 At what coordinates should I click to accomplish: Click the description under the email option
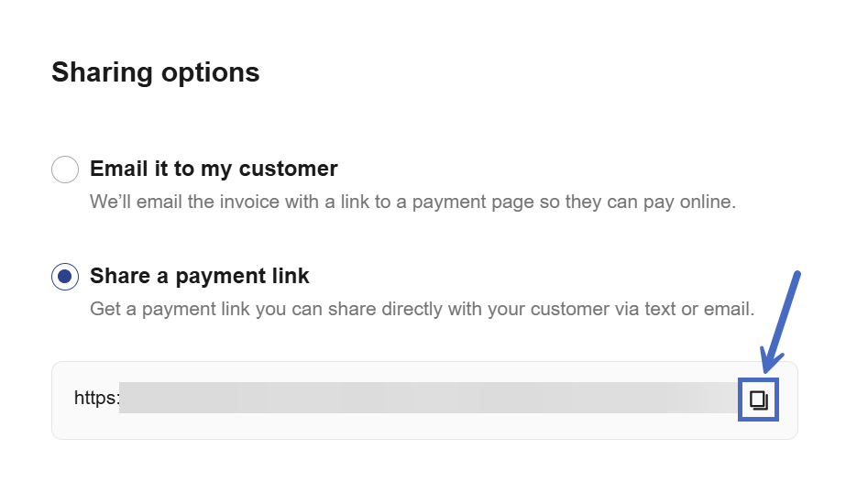click(412, 202)
